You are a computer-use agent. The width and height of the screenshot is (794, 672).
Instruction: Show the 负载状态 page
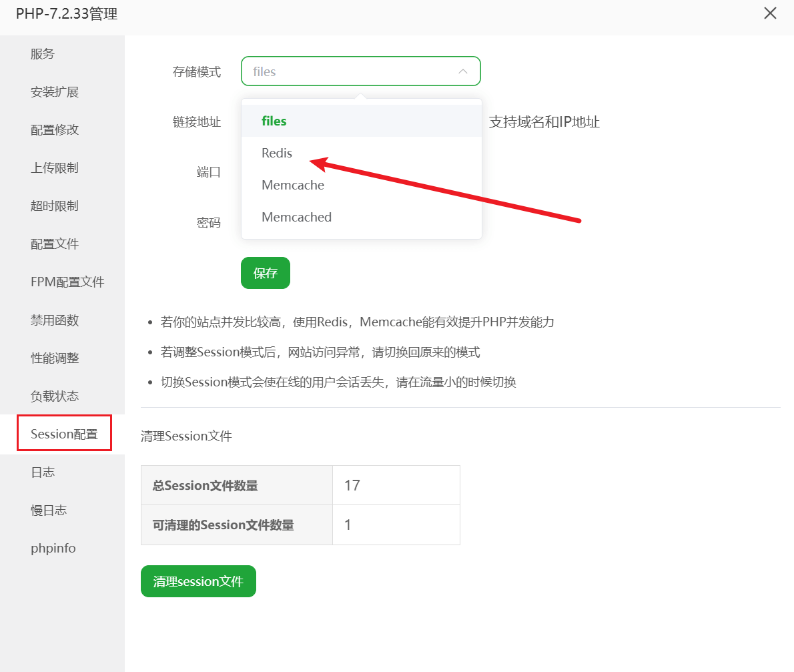pos(55,396)
